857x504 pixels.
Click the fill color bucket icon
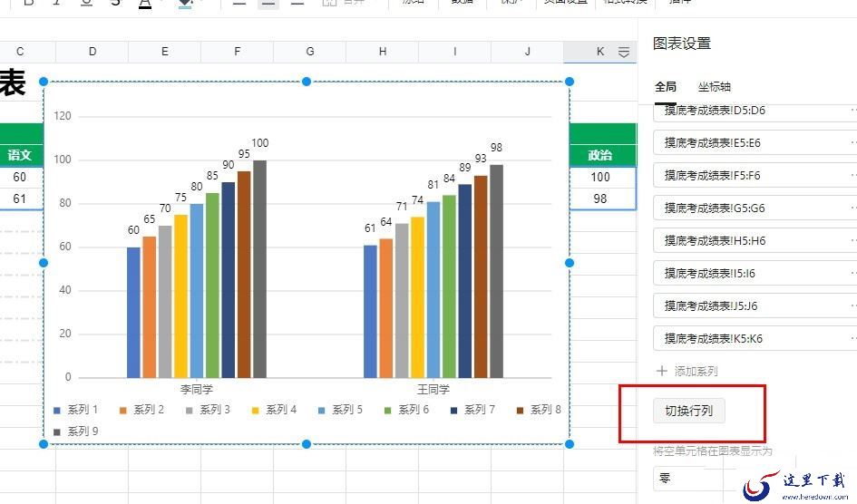coord(185,4)
